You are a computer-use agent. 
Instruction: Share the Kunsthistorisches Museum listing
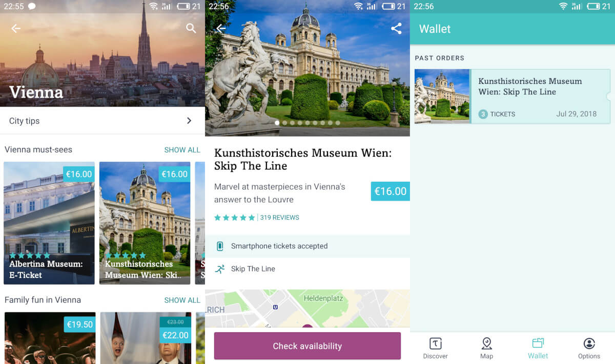click(x=396, y=28)
